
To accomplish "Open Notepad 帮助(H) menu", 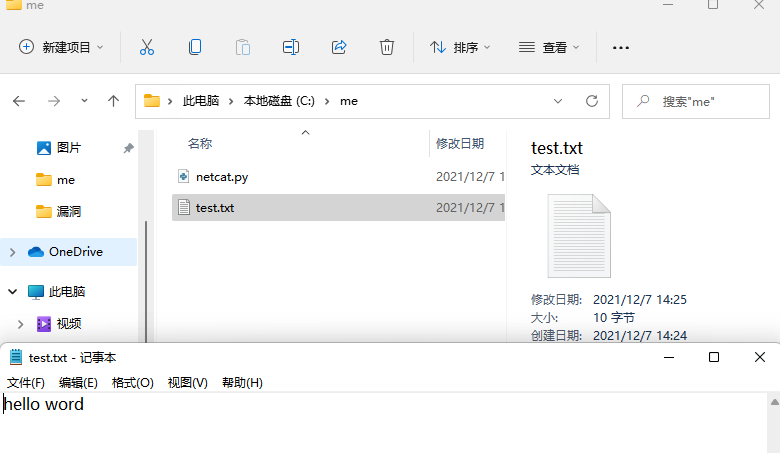I will tap(242, 382).
